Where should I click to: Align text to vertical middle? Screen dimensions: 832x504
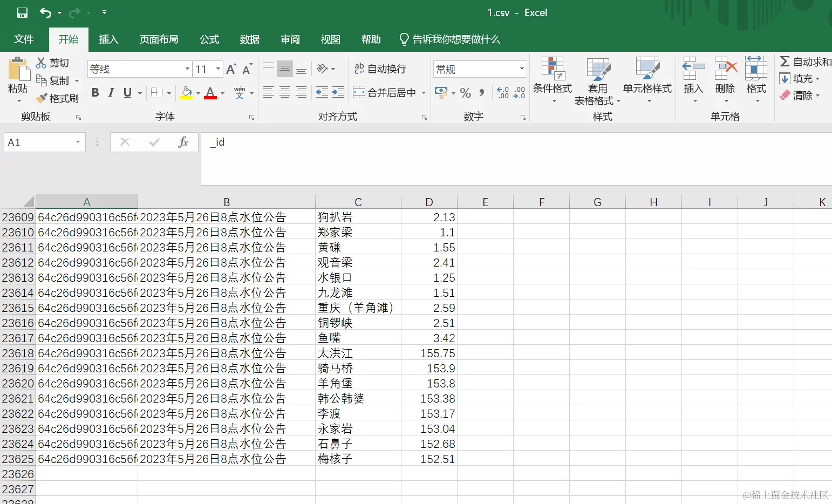(285, 69)
